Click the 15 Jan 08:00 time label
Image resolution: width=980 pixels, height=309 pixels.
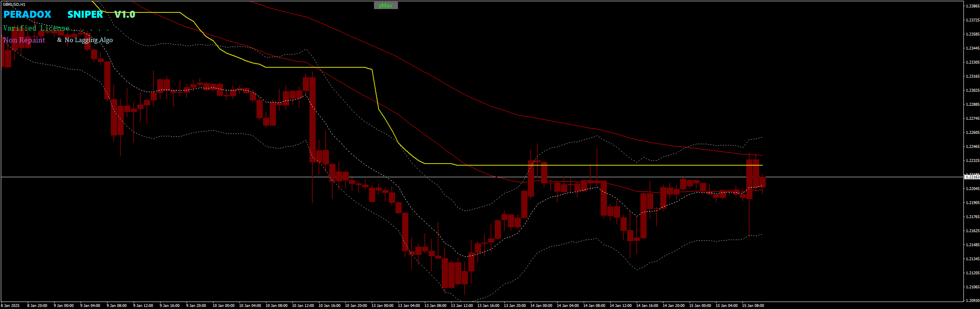point(753,306)
